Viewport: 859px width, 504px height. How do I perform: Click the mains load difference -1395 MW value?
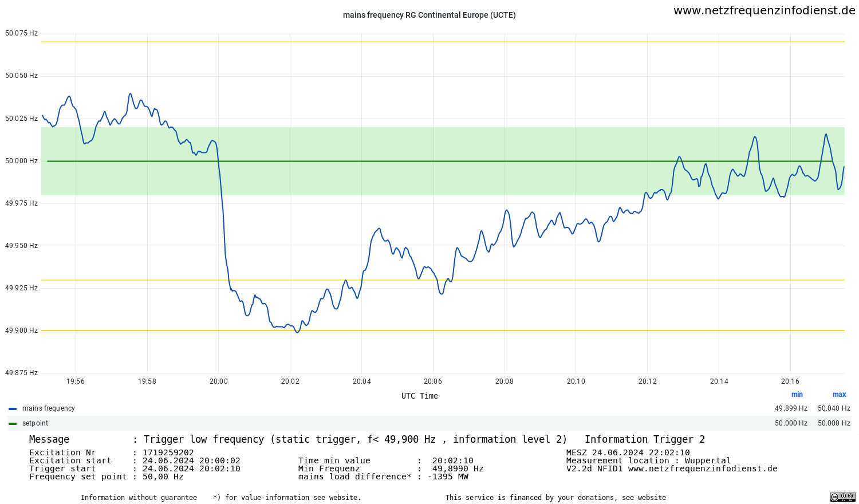(x=448, y=477)
